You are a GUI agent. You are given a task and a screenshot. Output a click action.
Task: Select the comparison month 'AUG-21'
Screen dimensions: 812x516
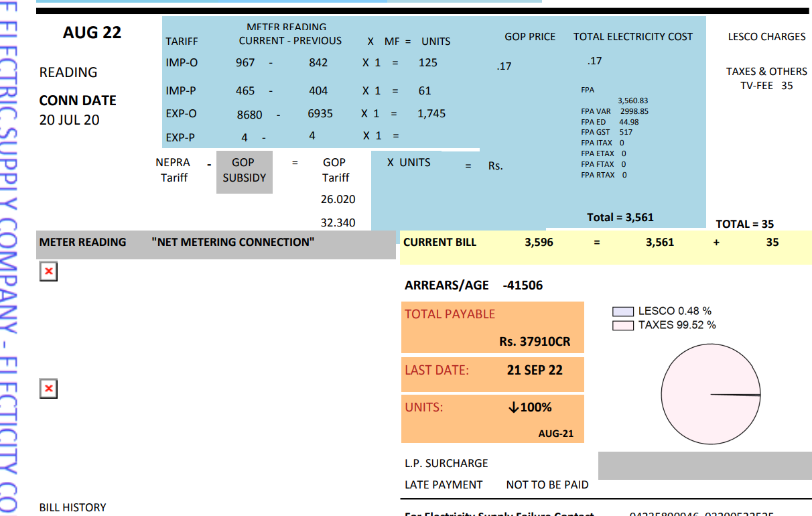556,434
